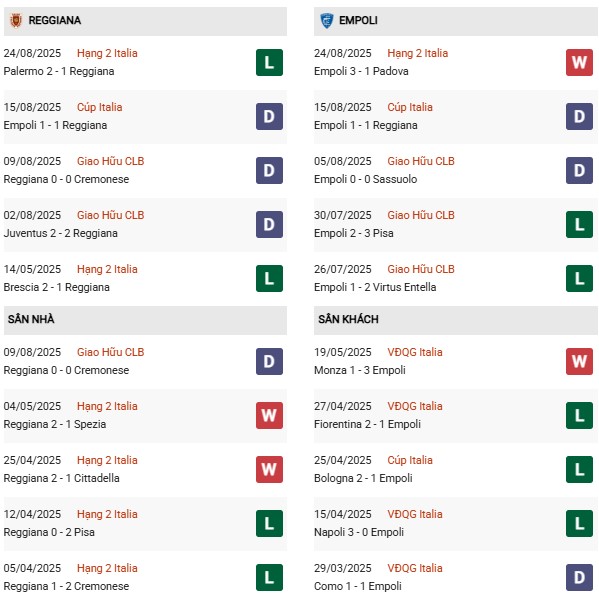Click the L badge for Palermo 2-1 Reggiana
The image size is (599, 597).
[x=269, y=62]
